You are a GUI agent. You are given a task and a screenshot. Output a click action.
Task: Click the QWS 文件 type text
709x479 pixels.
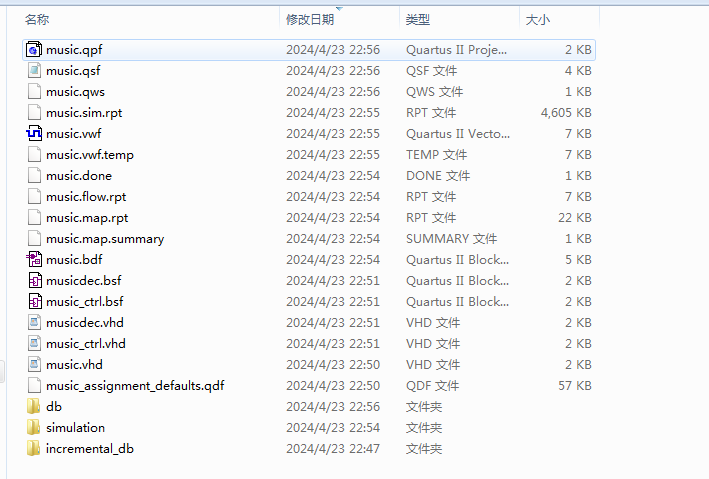[x=435, y=92]
